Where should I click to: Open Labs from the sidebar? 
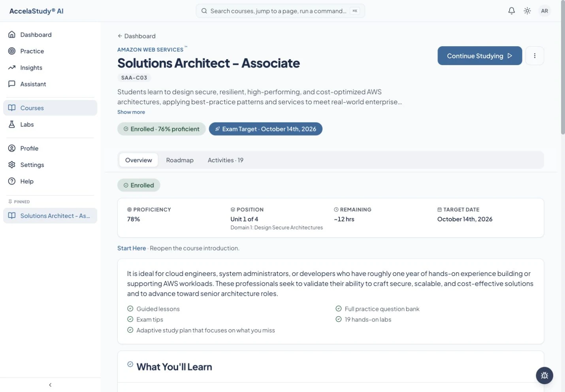click(x=50, y=124)
